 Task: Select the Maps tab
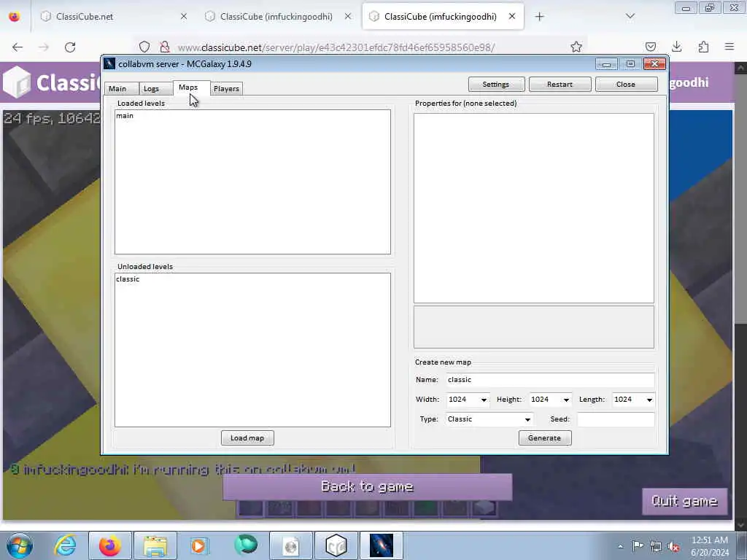[x=188, y=87]
